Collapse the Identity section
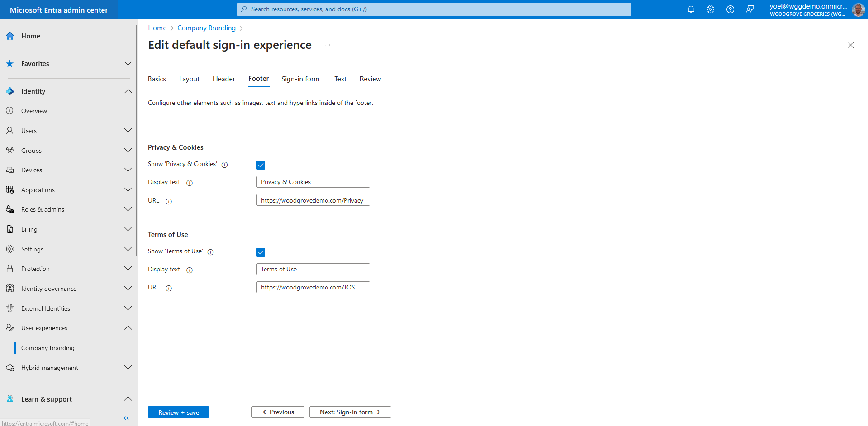The image size is (868, 426). point(128,91)
